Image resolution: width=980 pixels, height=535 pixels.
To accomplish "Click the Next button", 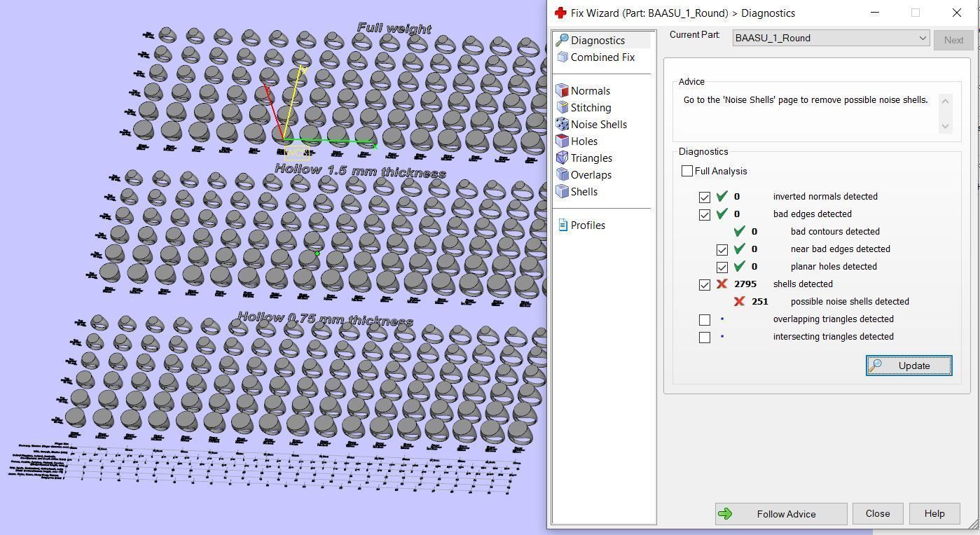I will point(953,40).
